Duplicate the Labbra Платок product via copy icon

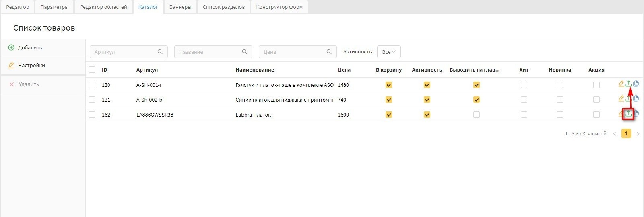coord(636,113)
